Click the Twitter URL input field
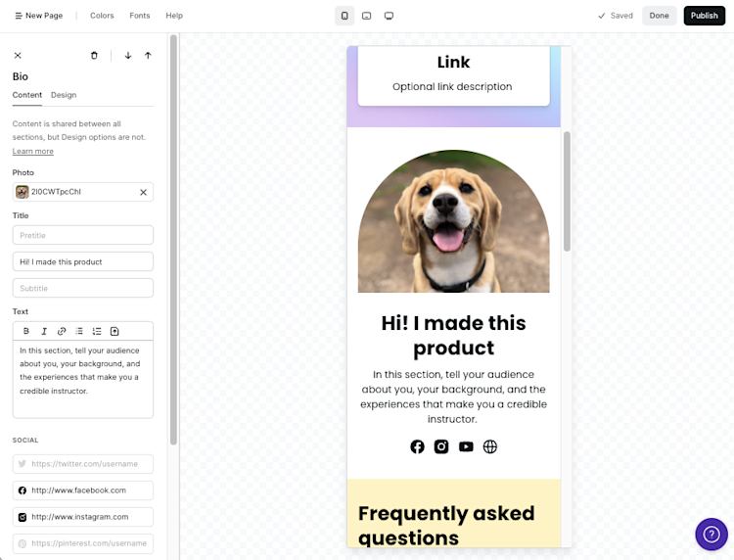 pos(83,464)
